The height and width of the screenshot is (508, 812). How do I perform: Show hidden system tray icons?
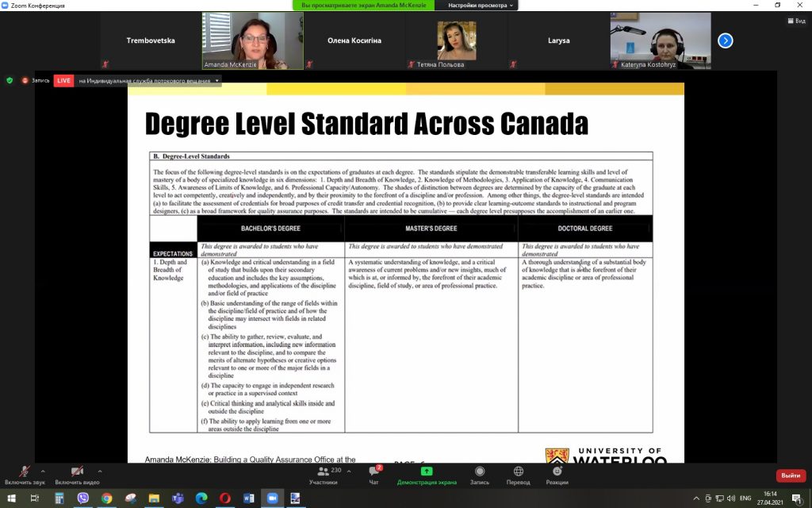[696, 498]
